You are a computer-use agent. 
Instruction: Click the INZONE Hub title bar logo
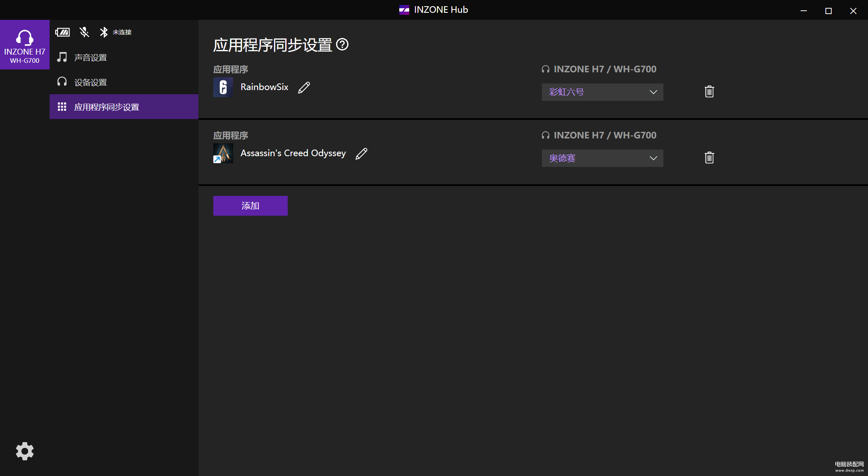click(404, 10)
